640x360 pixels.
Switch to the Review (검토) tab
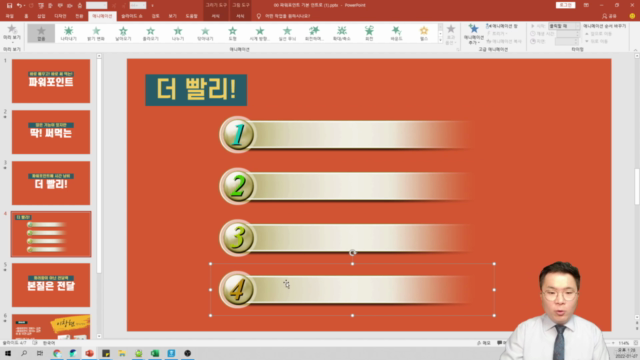(156, 16)
